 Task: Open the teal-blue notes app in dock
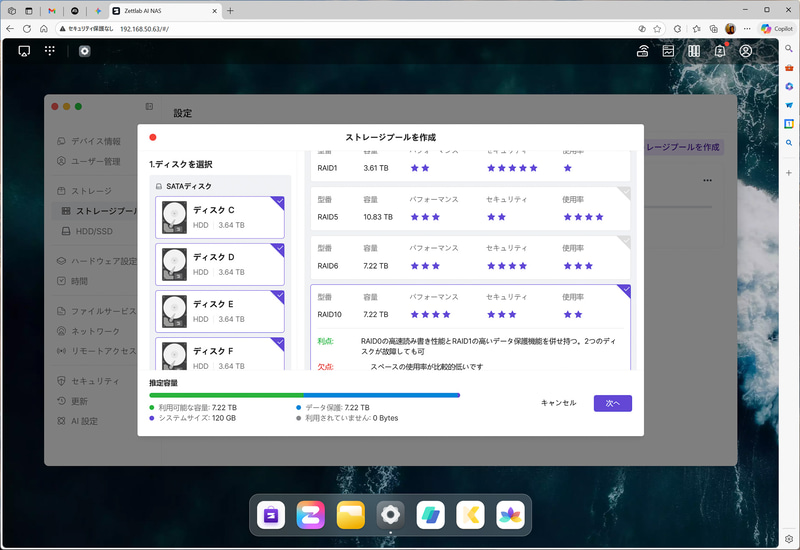pos(430,515)
